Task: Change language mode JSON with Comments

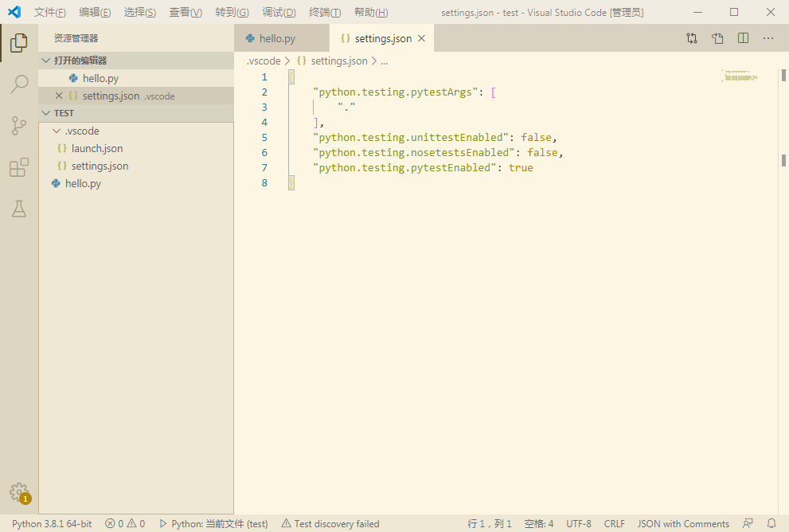Action: coord(683,523)
